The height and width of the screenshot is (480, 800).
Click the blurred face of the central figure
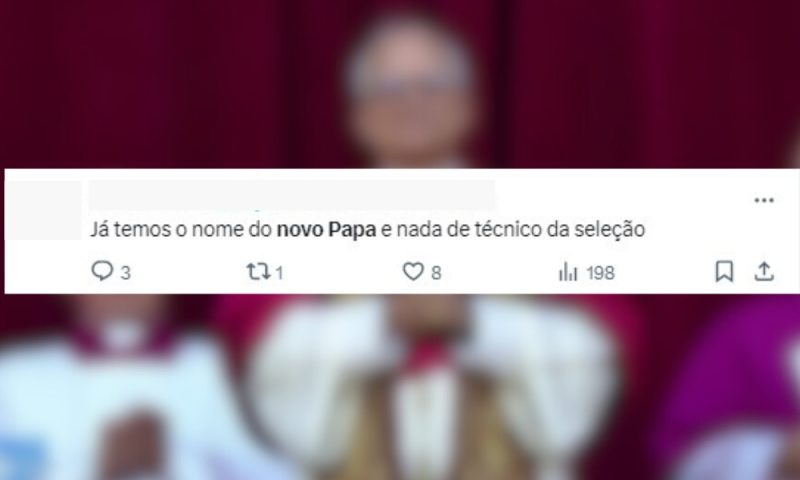click(x=411, y=94)
